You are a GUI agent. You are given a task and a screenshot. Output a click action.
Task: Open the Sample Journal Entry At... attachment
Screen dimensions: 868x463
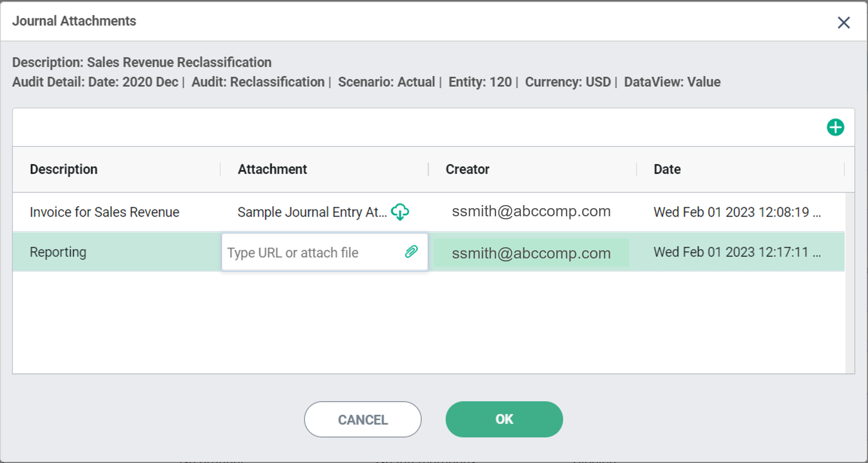coord(312,212)
